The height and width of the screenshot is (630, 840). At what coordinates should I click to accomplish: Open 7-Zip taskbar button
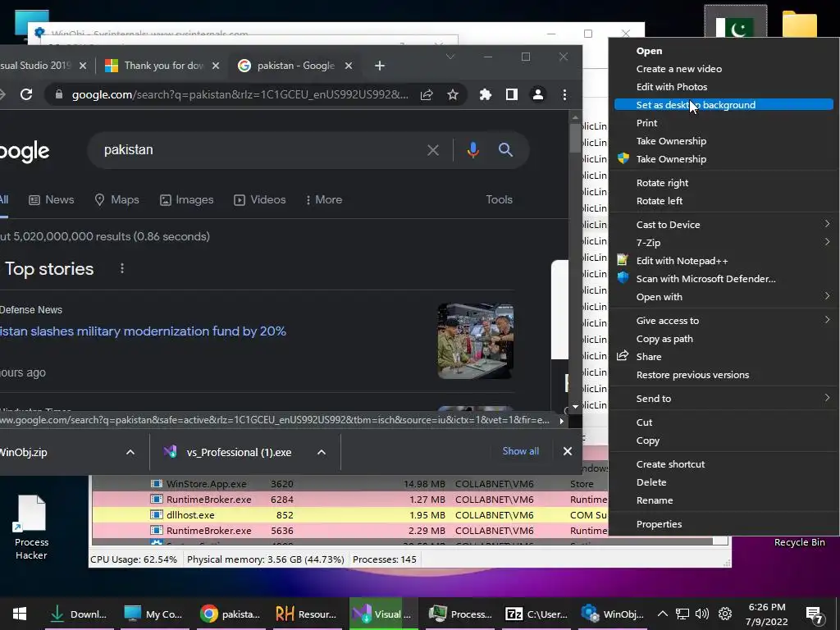tap(537, 614)
